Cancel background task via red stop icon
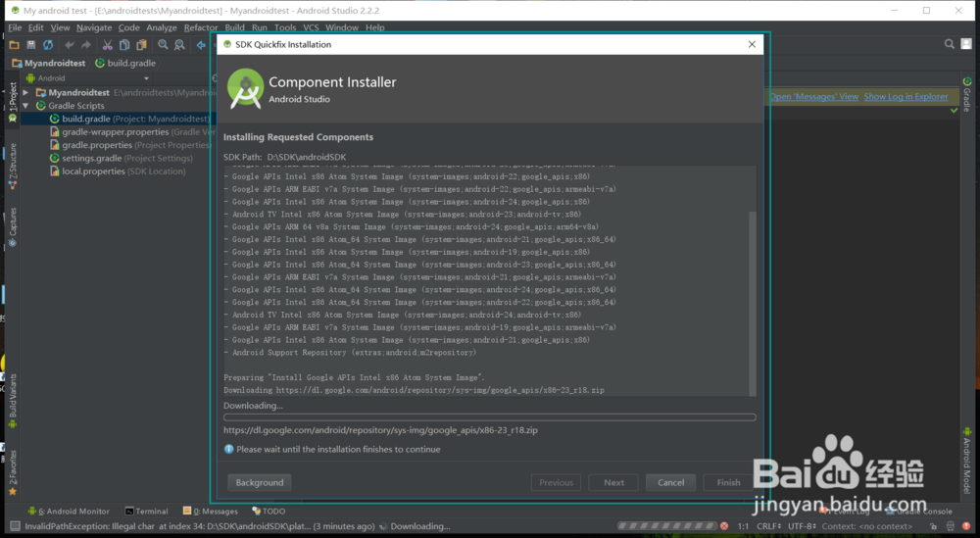This screenshot has width=980, height=538. pos(724,526)
